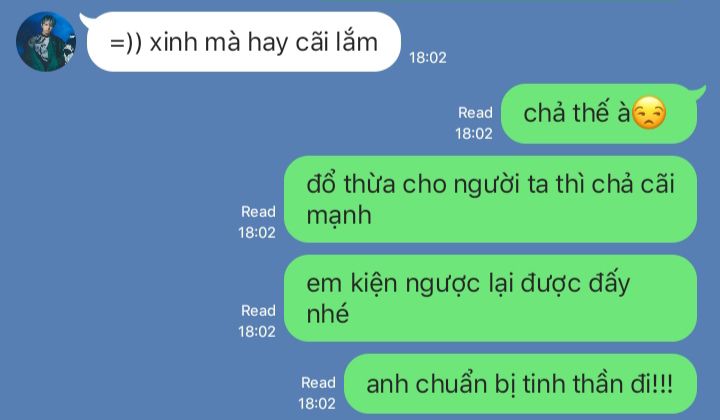Tap the unamused emoji in message
Image resolution: width=720 pixels, height=420 pixels.
pos(649,112)
